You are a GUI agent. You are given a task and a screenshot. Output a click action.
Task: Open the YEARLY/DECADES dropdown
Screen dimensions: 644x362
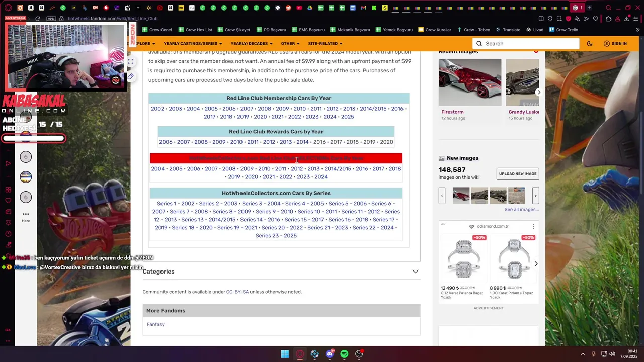[252, 44]
